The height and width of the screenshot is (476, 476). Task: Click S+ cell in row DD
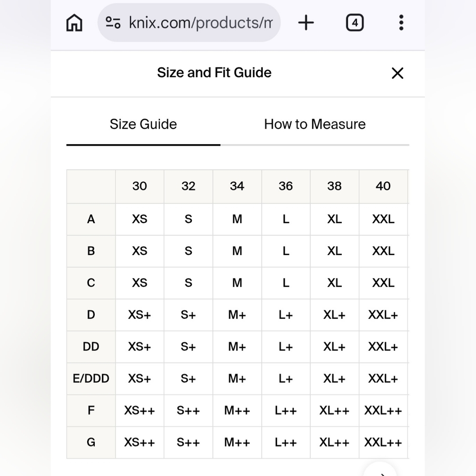tap(188, 347)
